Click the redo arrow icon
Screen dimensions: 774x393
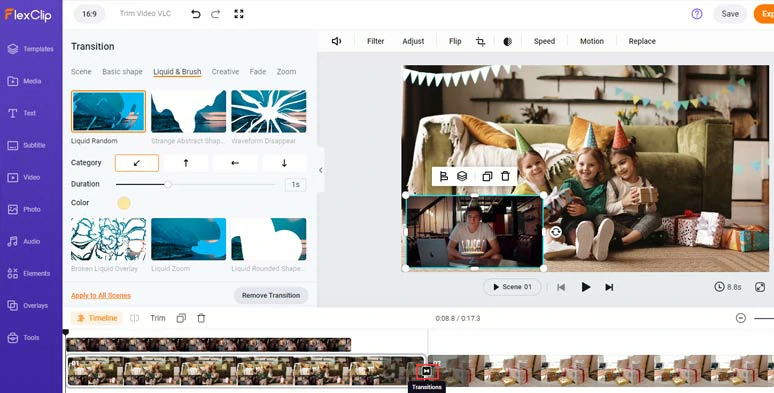(x=215, y=14)
